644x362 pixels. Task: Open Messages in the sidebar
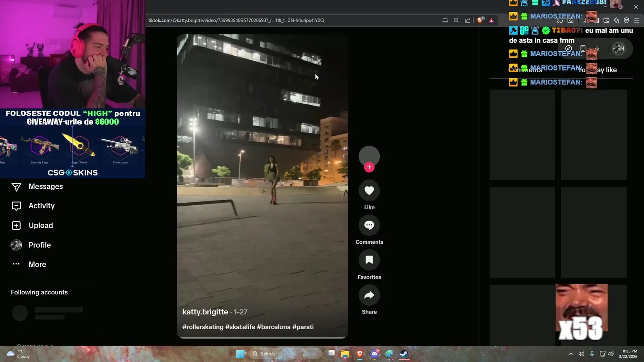coord(37,187)
